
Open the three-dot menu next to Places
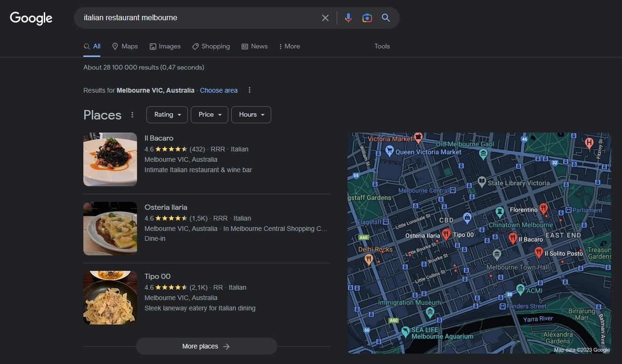(x=132, y=115)
